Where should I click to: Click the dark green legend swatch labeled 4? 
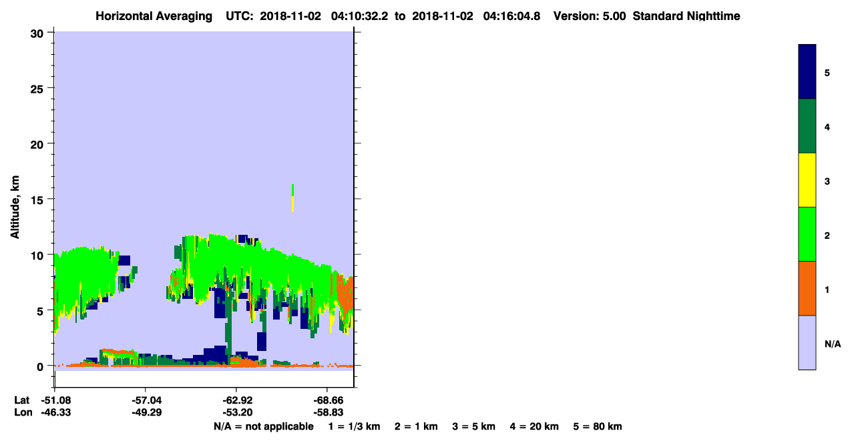807,126
